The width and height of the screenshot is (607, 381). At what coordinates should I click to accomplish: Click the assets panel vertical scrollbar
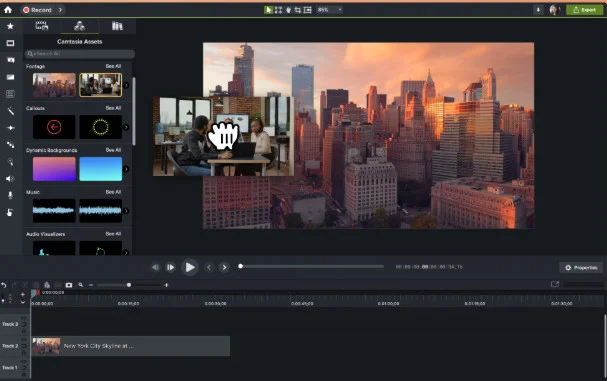(x=134, y=112)
